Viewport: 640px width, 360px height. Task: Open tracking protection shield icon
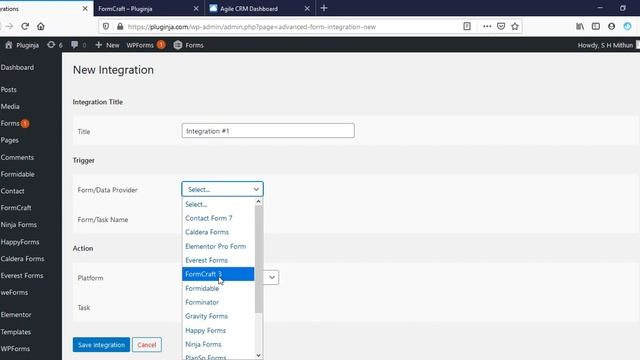coord(106,27)
